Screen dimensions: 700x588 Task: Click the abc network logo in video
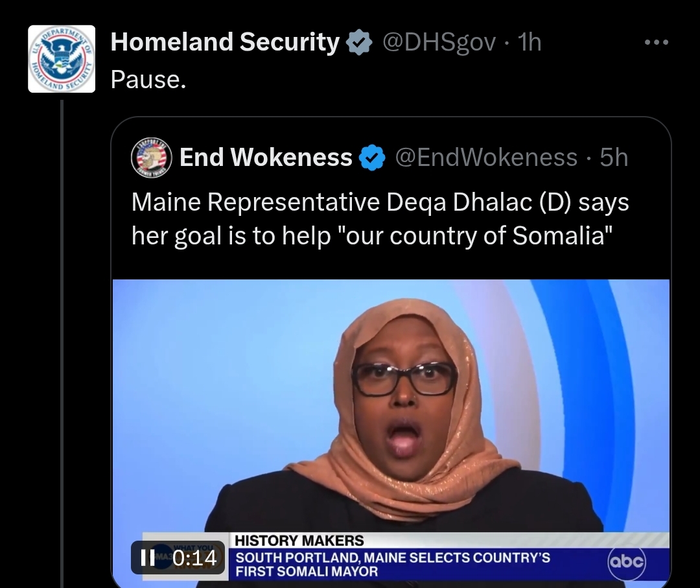tap(626, 561)
